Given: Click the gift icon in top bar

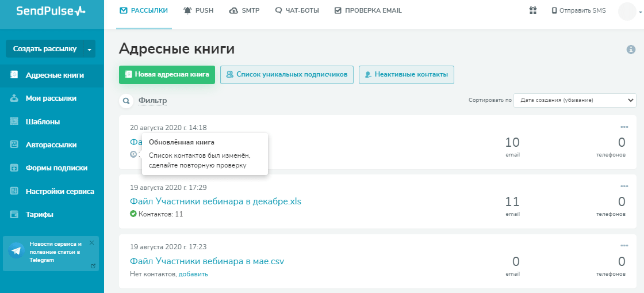Looking at the screenshot, I should tap(532, 10).
